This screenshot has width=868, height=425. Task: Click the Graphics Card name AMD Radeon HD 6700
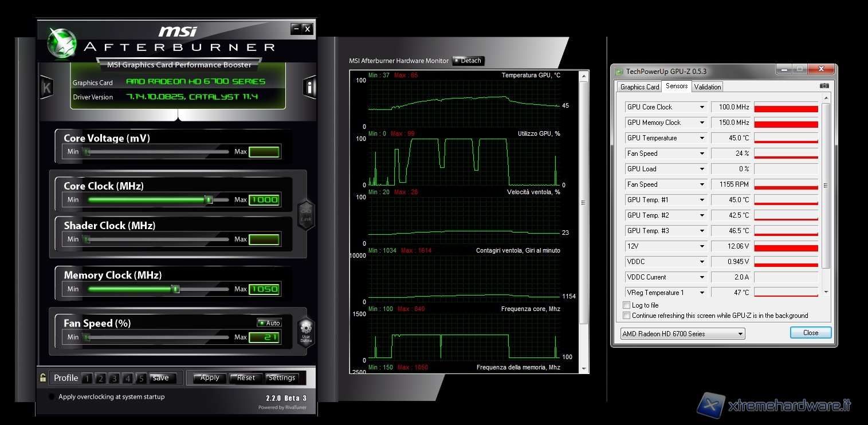point(195,82)
